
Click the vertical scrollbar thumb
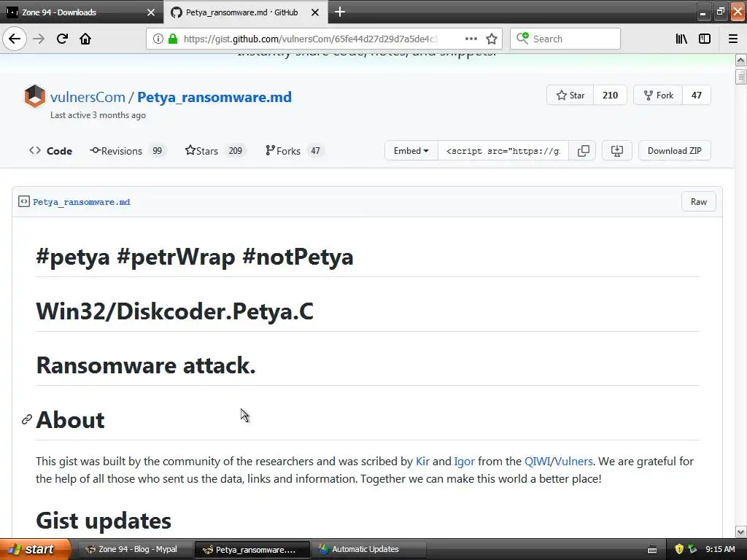click(741, 77)
